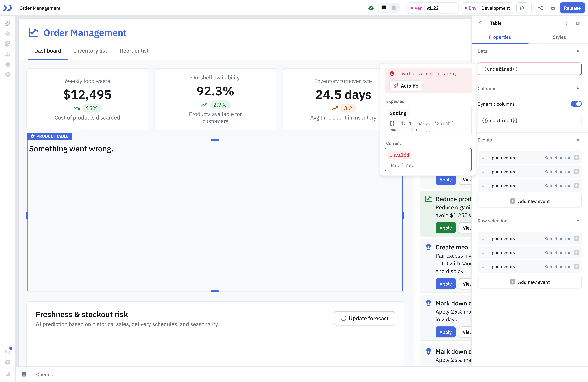588x382 pixels.
Task: Click the back arrow beside Table
Action: 481,23
